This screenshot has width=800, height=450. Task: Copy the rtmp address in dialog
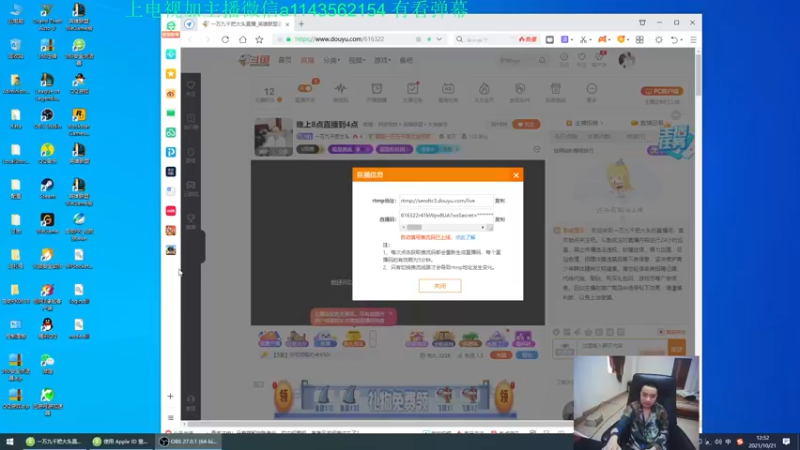tap(500, 201)
